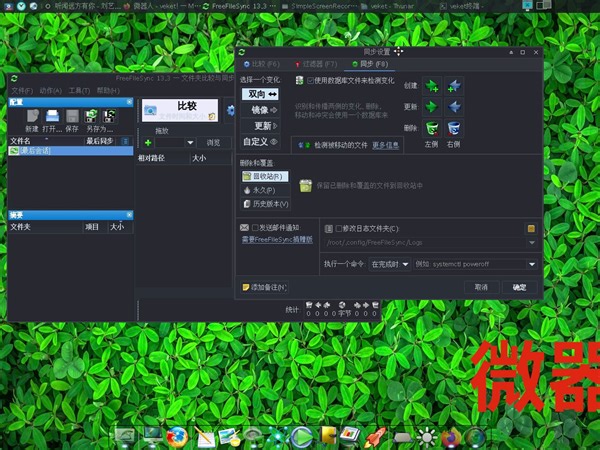
Task: Click the 另存为 save-as sync icon
Action: [91, 116]
